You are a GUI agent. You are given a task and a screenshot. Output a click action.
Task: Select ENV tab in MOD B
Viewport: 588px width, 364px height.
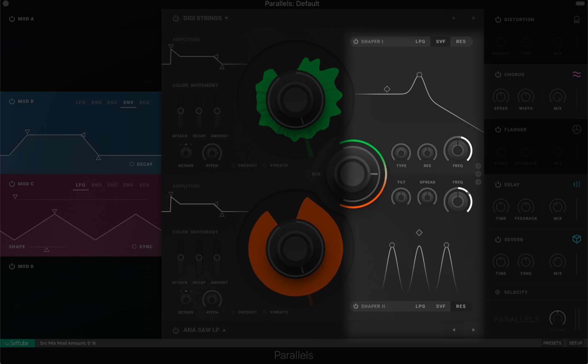tap(128, 102)
